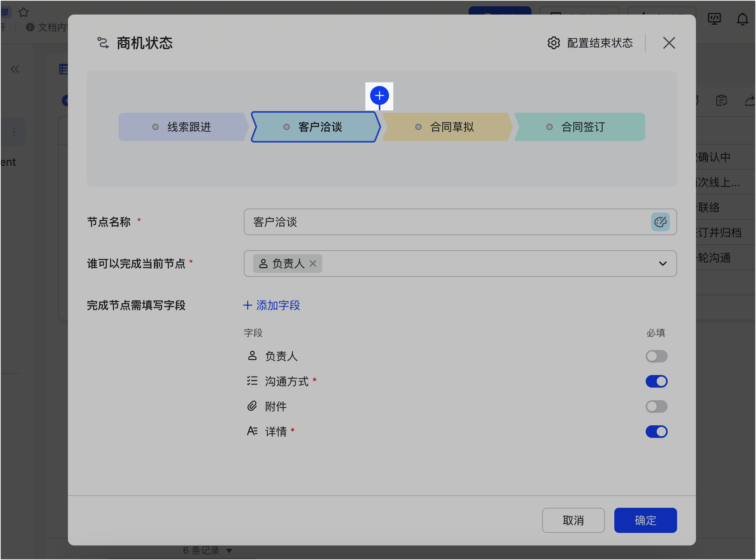Click the notification bell icon
Image resolution: width=756 pixels, height=560 pixels.
pyautogui.click(x=742, y=19)
